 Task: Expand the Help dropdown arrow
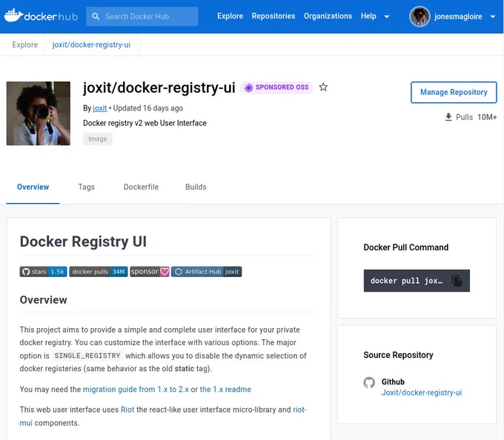coord(387,16)
